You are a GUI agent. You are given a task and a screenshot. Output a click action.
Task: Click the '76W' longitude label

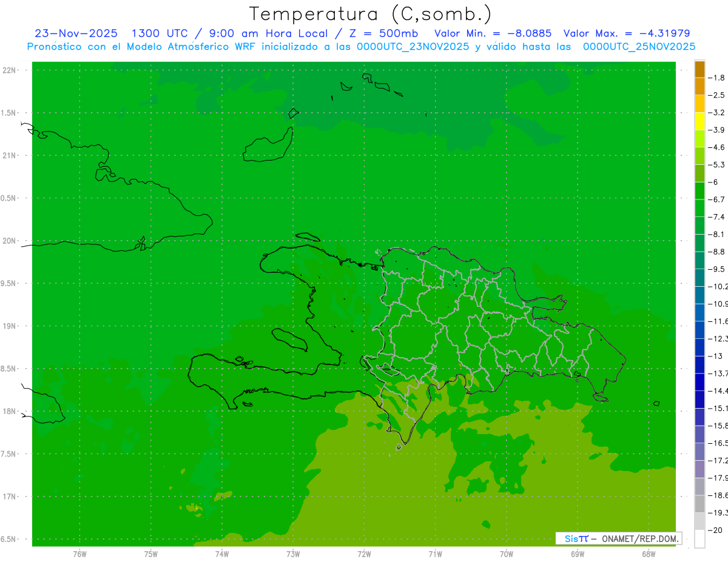[x=79, y=554]
